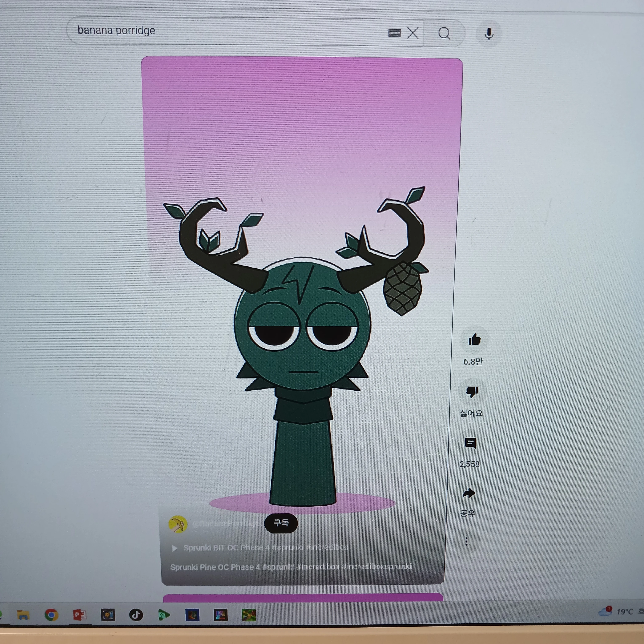The width and height of the screenshot is (644, 644).
Task: Click the thumbs-down dislike button
Action: (x=472, y=392)
